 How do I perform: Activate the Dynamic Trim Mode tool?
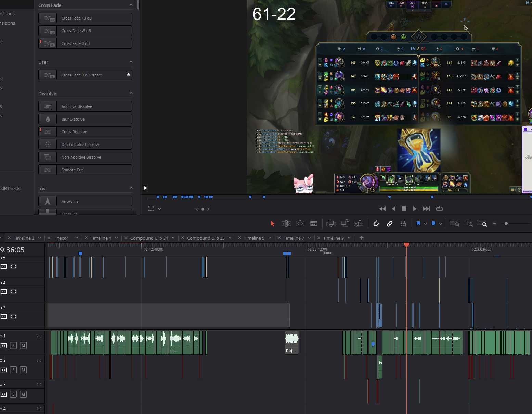coord(300,224)
